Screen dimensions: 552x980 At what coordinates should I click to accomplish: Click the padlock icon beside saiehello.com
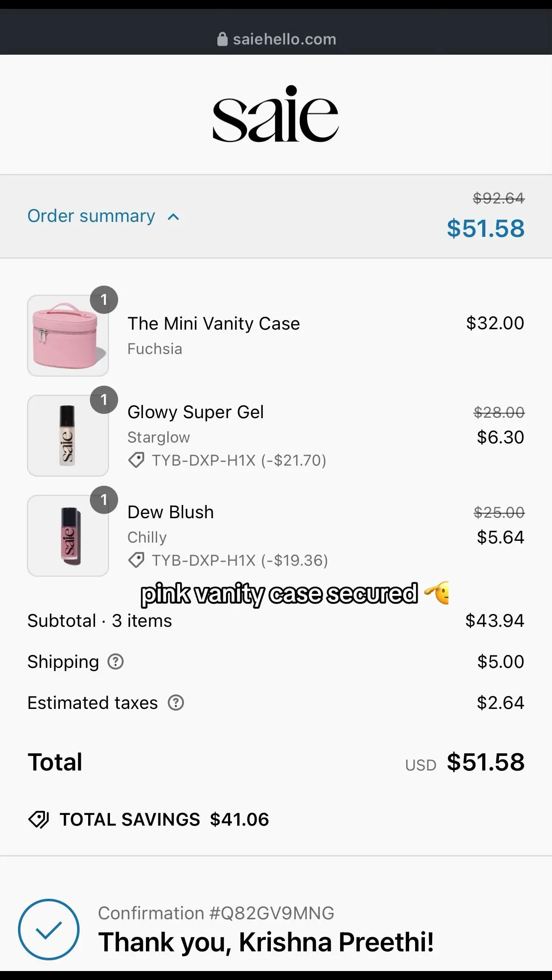pos(223,39)
